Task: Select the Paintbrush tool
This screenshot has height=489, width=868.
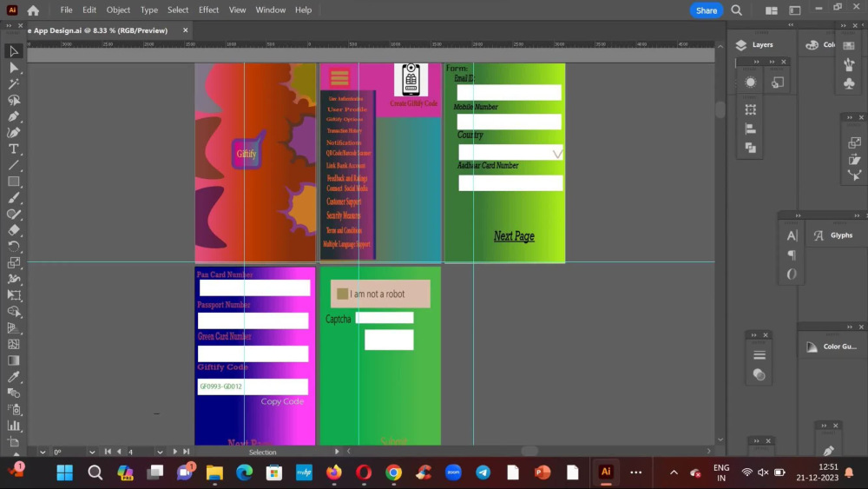Action: 14,198
